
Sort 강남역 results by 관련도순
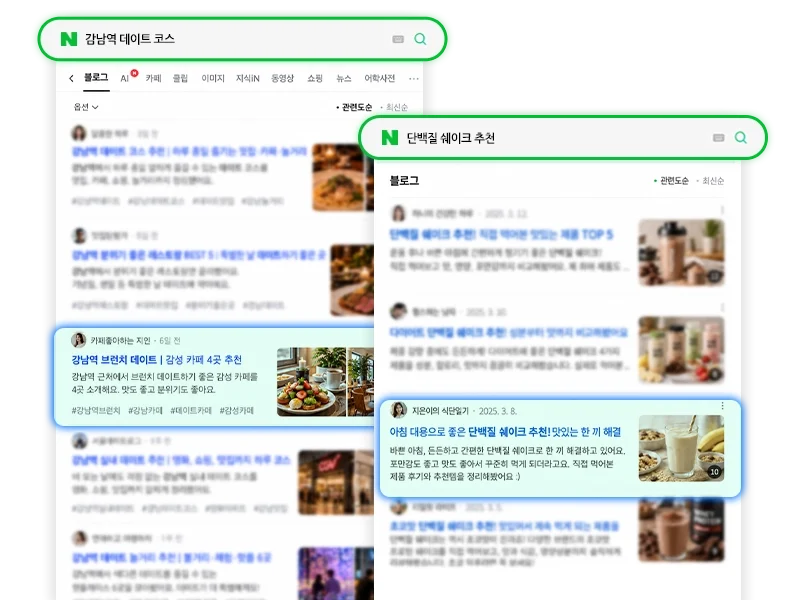coord(357,107)
